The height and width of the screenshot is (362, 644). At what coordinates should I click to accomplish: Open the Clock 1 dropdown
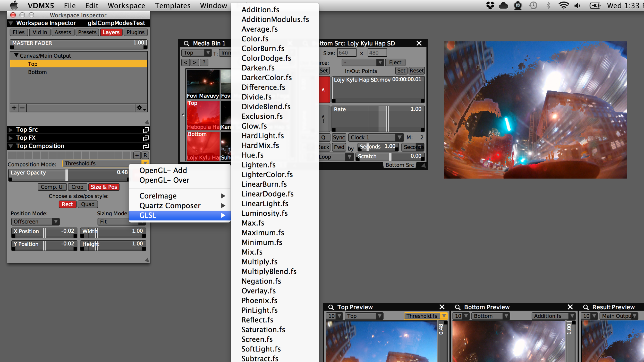376,137
